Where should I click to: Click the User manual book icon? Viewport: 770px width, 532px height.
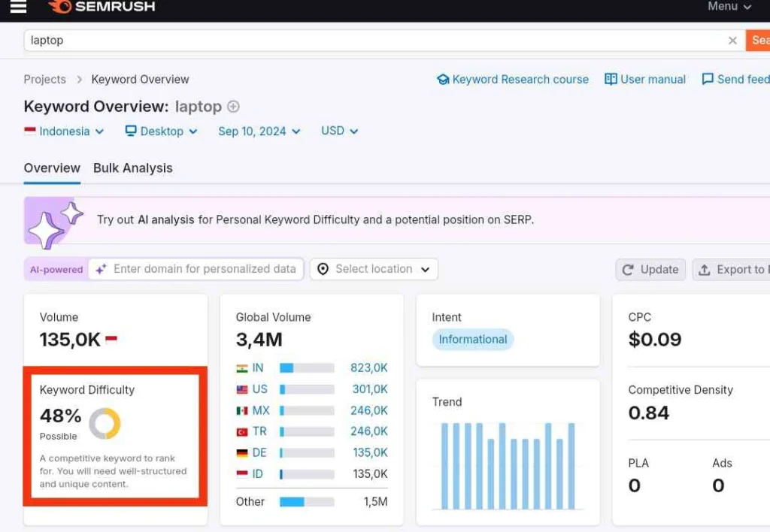click(611, 79)
